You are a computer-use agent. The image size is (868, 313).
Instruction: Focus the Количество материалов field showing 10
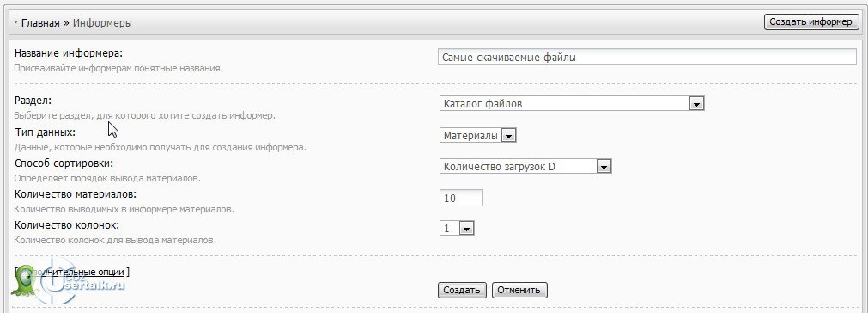click(460, 198)
